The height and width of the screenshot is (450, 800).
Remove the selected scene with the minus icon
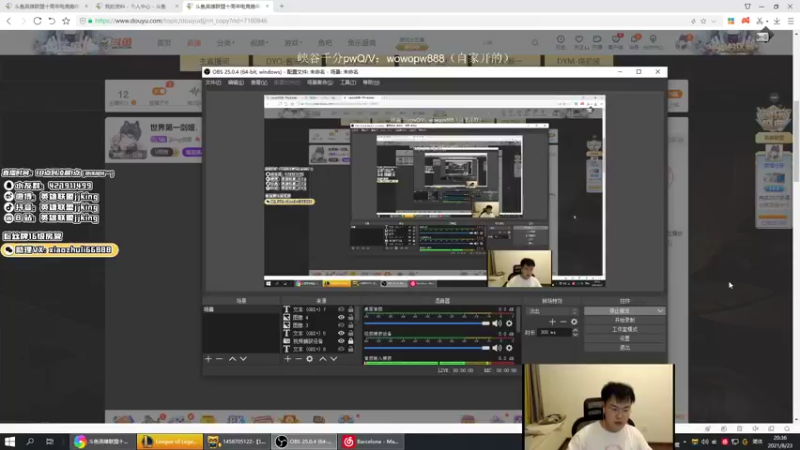click(219, 359)
